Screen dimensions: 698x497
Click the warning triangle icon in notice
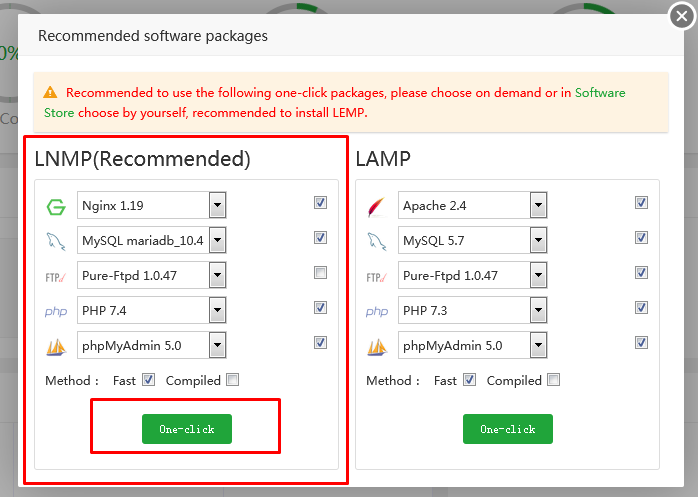pos(51,93)
